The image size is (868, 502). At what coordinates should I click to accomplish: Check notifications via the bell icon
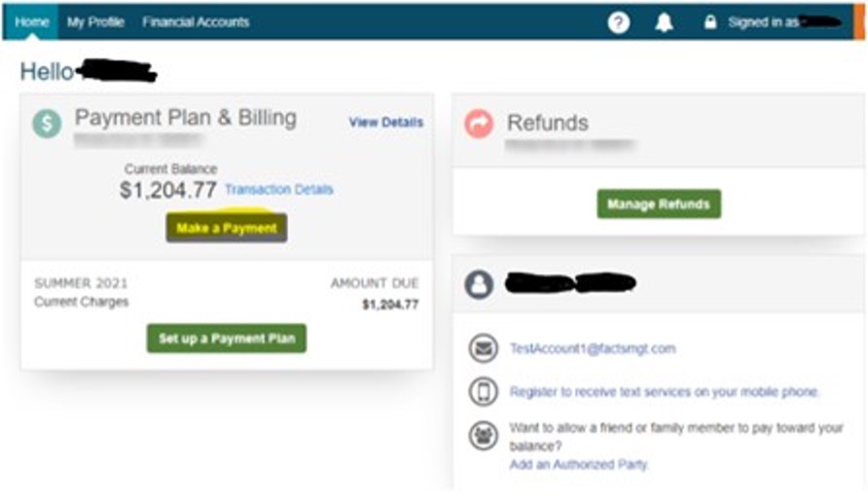point(664,22)
